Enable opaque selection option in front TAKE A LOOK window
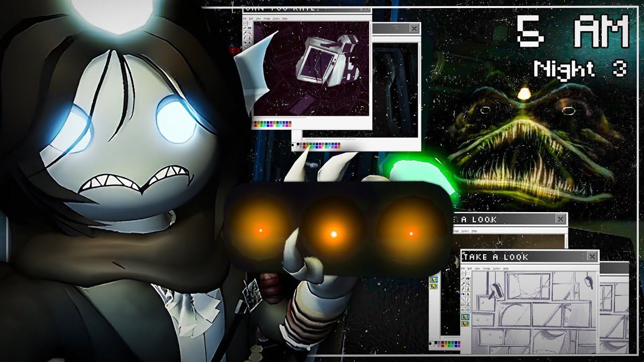644x362 pixels. tap(465, 317)
